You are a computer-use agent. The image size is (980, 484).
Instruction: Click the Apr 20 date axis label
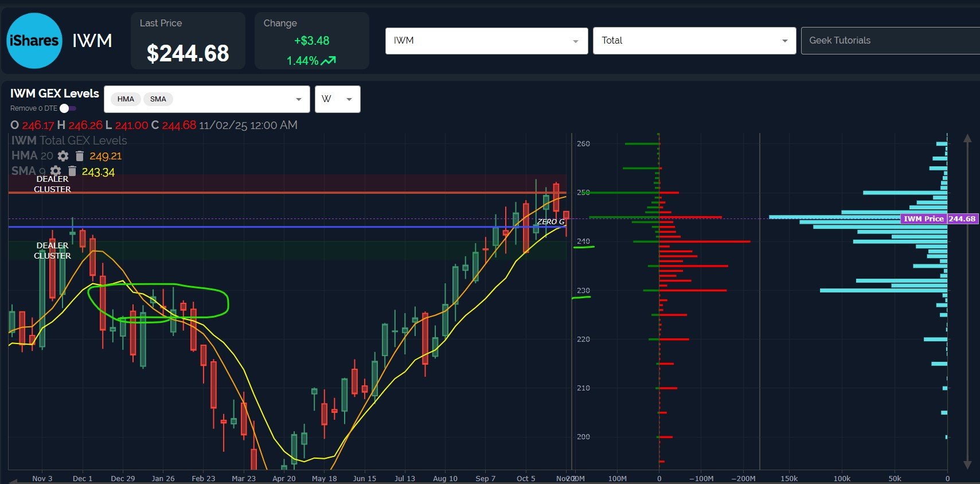pos(284,478)
